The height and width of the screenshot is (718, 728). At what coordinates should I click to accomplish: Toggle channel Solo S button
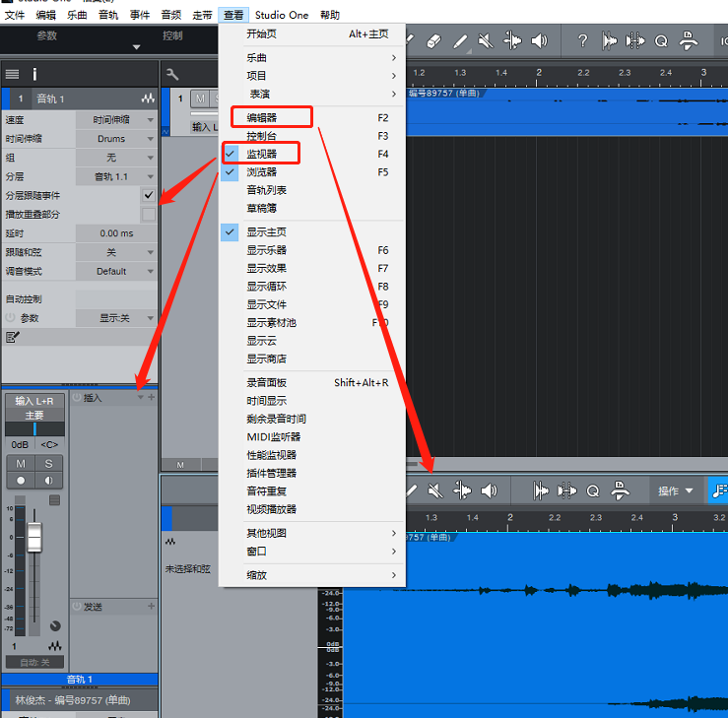[x=48, y=464]
